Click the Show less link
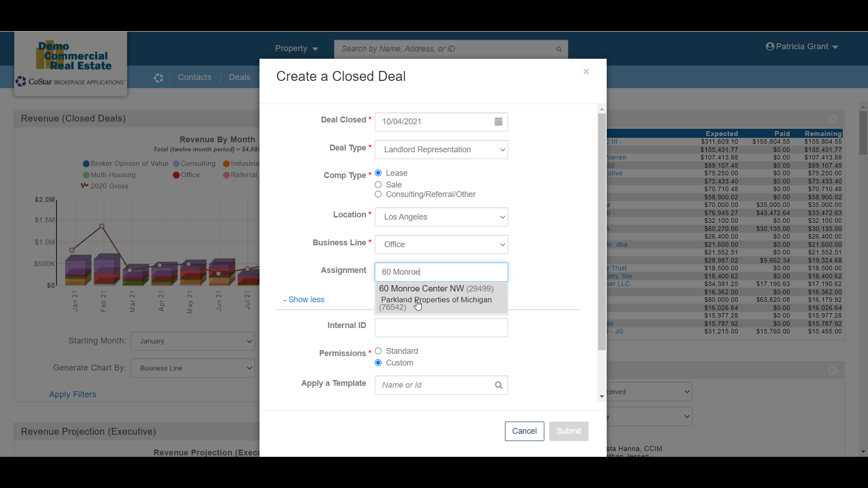Viewport: 868px width, 488px height. click(304, 300)
